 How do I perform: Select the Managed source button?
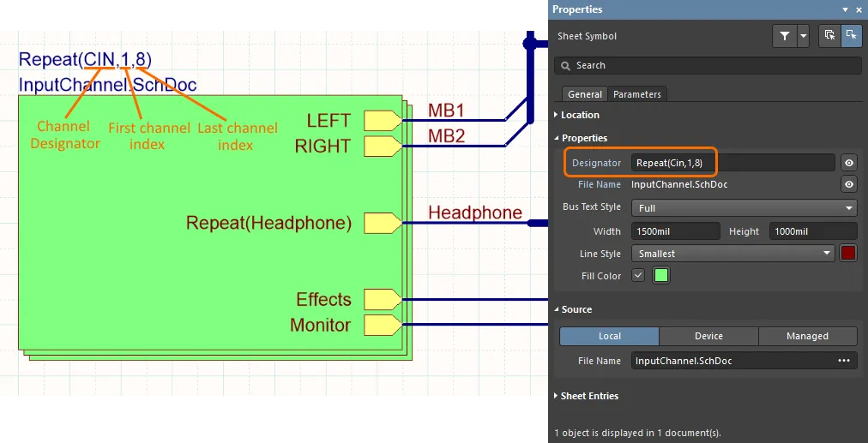pyautogui.click(x=808, y=336)
